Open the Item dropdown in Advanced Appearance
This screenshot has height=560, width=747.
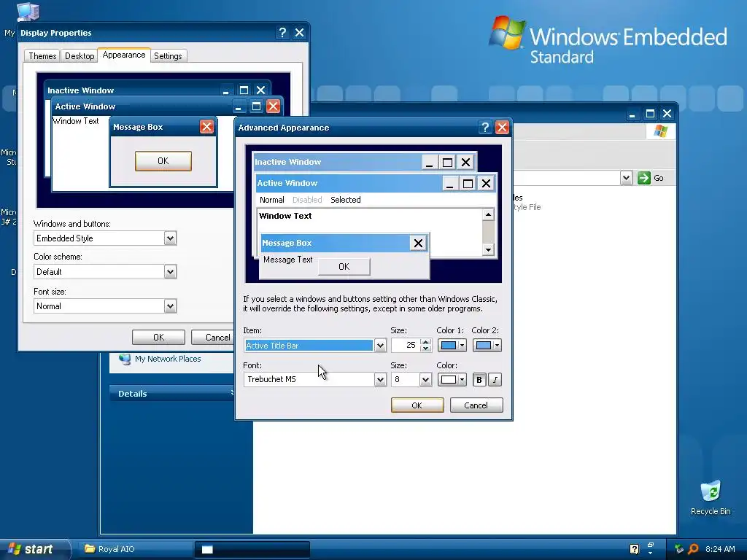click(379, 345)
